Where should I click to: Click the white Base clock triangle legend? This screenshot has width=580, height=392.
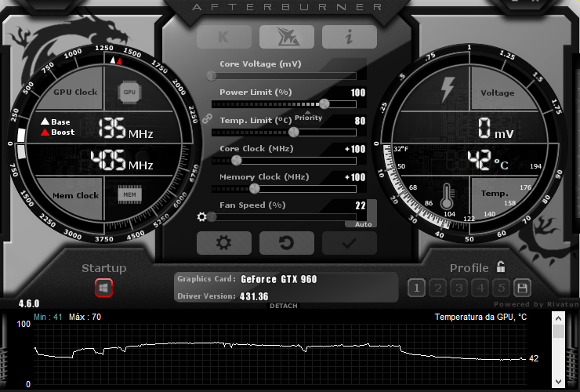click(45, 122)
